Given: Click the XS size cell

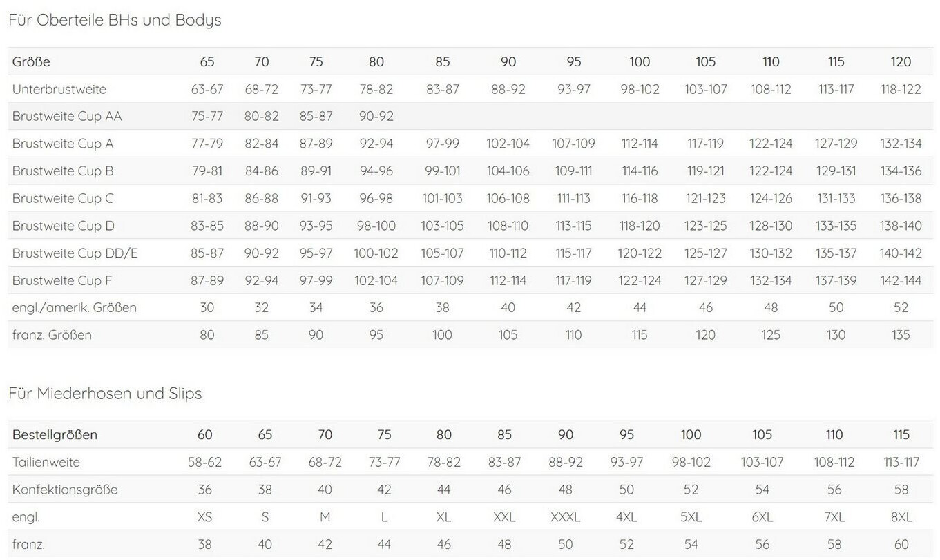Looking at the screenshot, I should 205,517.
